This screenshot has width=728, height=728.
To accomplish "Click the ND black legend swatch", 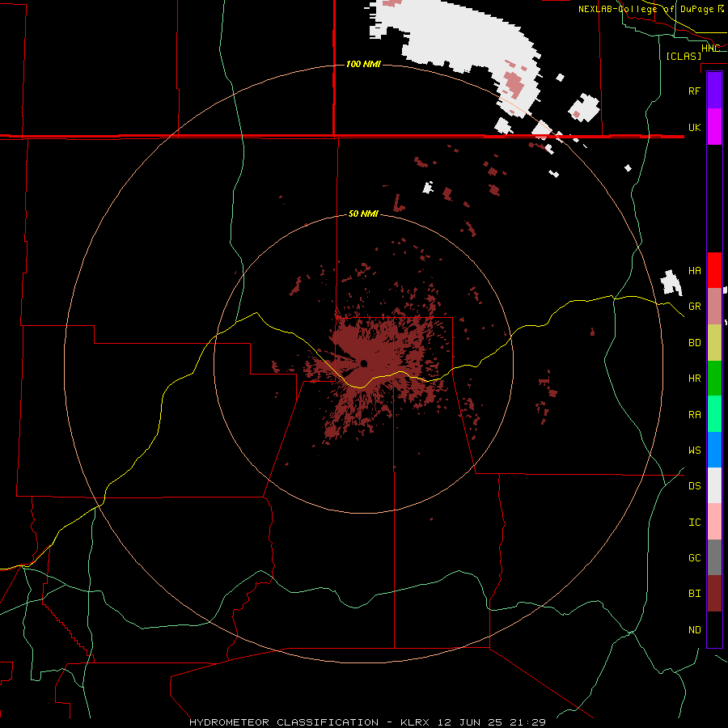I will coord(714,629).
